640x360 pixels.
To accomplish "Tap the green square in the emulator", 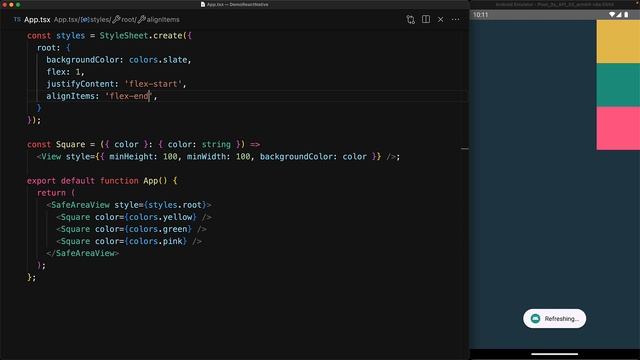I will pos(618,85).
